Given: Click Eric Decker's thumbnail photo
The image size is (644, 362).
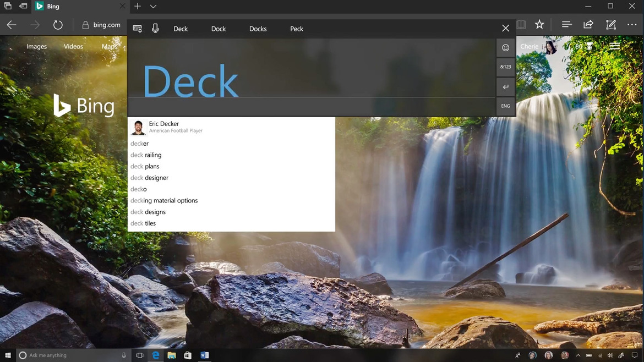Looking at the screenshot, I should coord(138,127).
